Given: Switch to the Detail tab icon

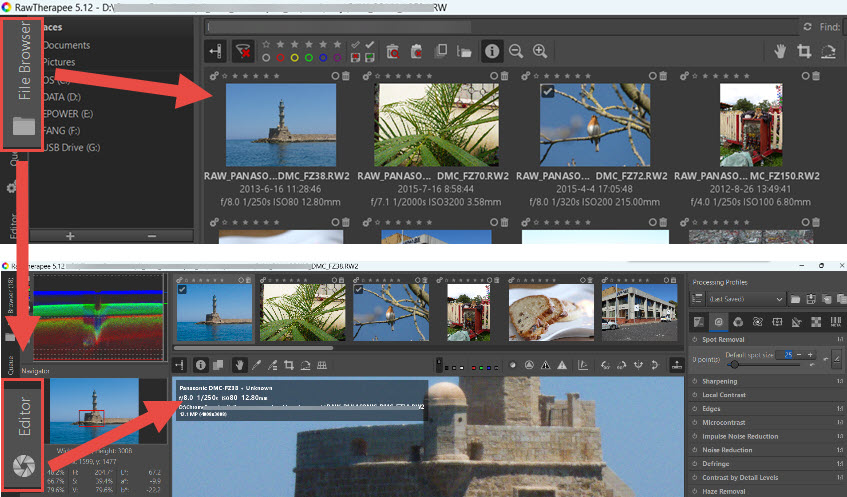Looking at the screenshot, I should pyautogui.click(x=718, y=322).
